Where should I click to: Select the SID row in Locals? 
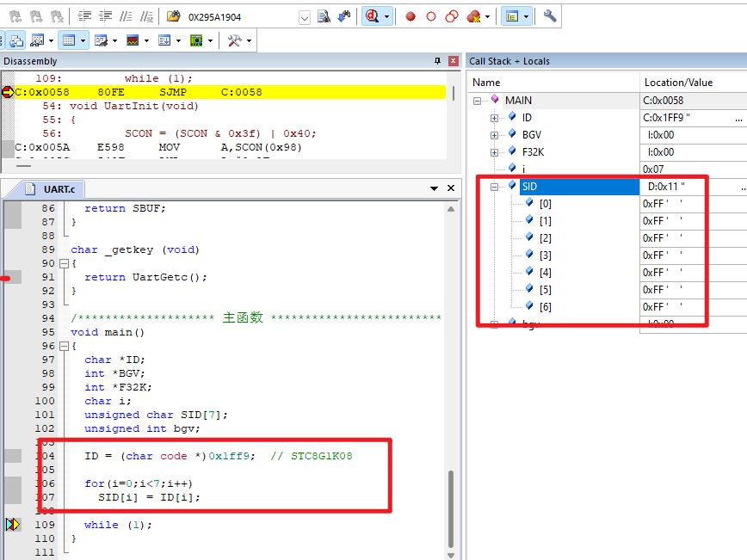pos(579,187)
